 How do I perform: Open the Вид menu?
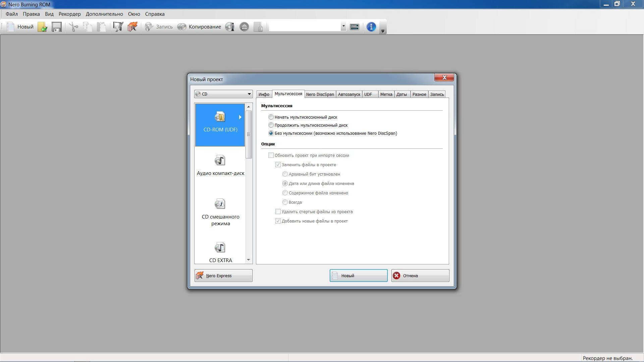click(49, 14)
